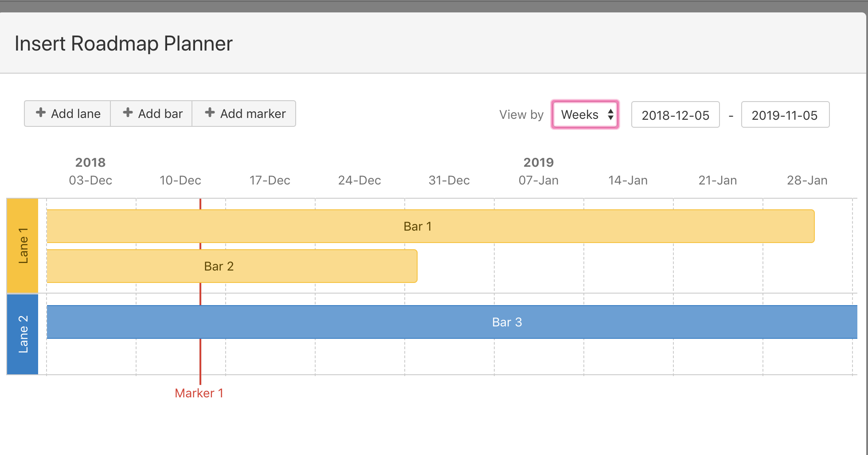This screenshot has width=868, height=455.
Task: Open the View by Weeks dropdown
Action: point(585,114)
